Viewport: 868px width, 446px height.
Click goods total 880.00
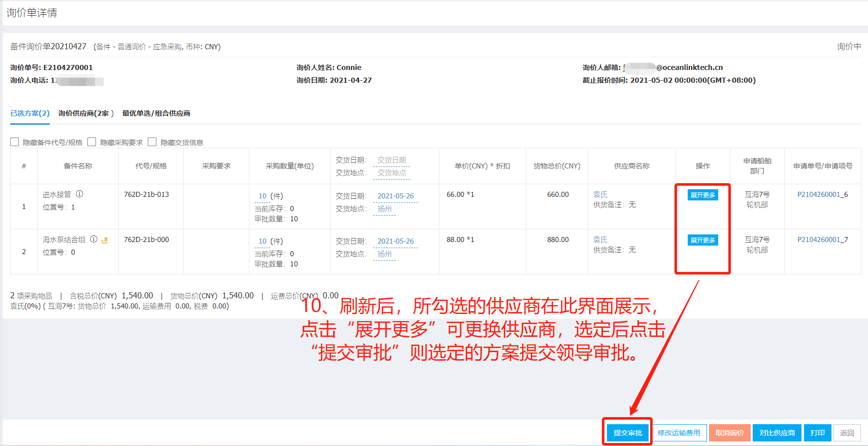(x=558, y=239)
